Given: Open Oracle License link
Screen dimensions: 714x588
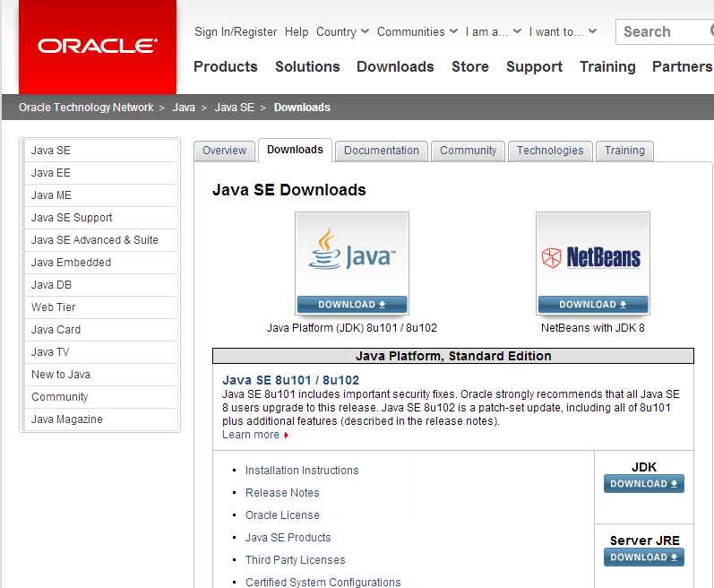Looking at the screenshot, I should tap(282, 515).
